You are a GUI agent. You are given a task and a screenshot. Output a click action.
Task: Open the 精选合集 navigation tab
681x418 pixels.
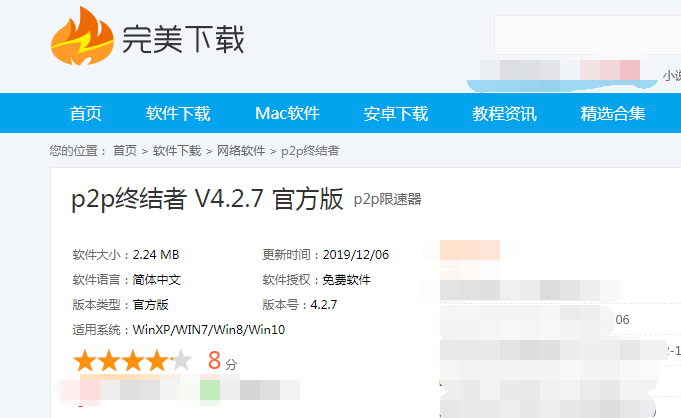613,113
